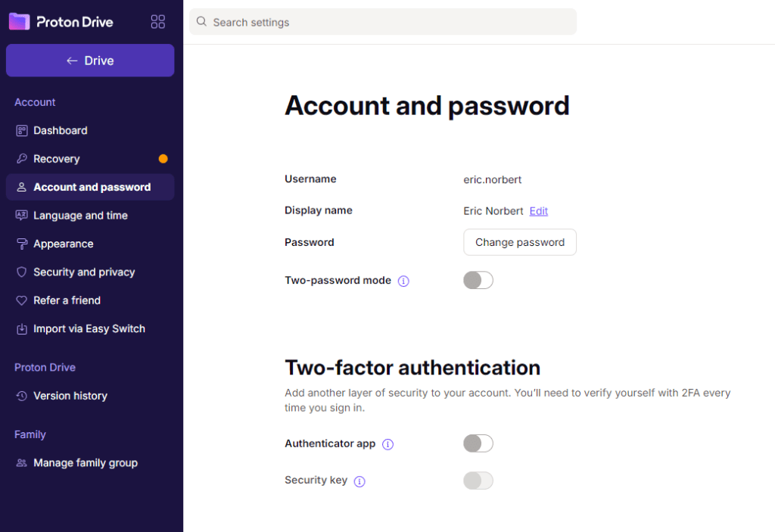Click the Search settings field
Image resolution: width=775 pixels, height=532 pixels.
[382, 22]
